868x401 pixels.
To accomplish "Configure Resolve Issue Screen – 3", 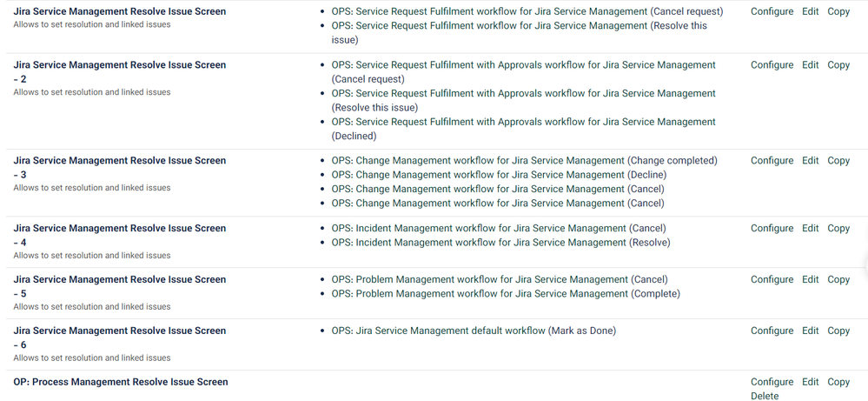I will (772, 161).
